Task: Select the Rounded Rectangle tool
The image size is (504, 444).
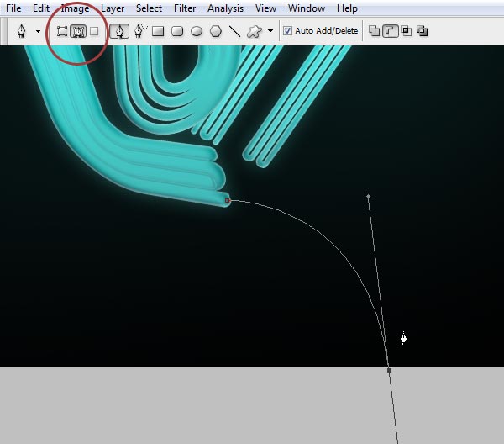Action: click(177, 31)
